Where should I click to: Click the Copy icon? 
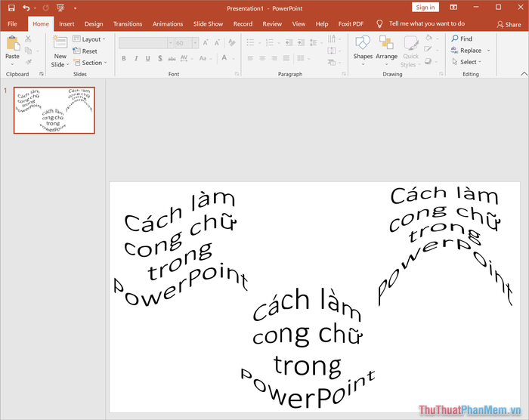[x=29, y=51]
